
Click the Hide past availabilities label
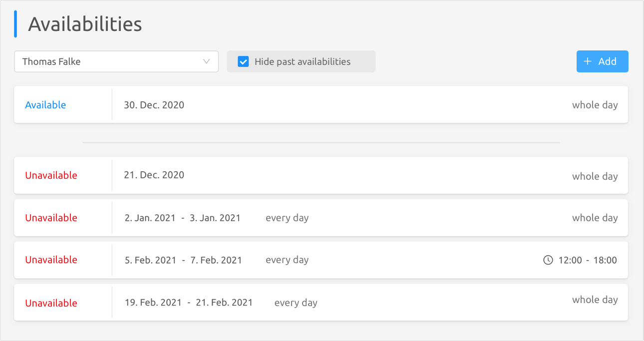(x=302, y=62)
